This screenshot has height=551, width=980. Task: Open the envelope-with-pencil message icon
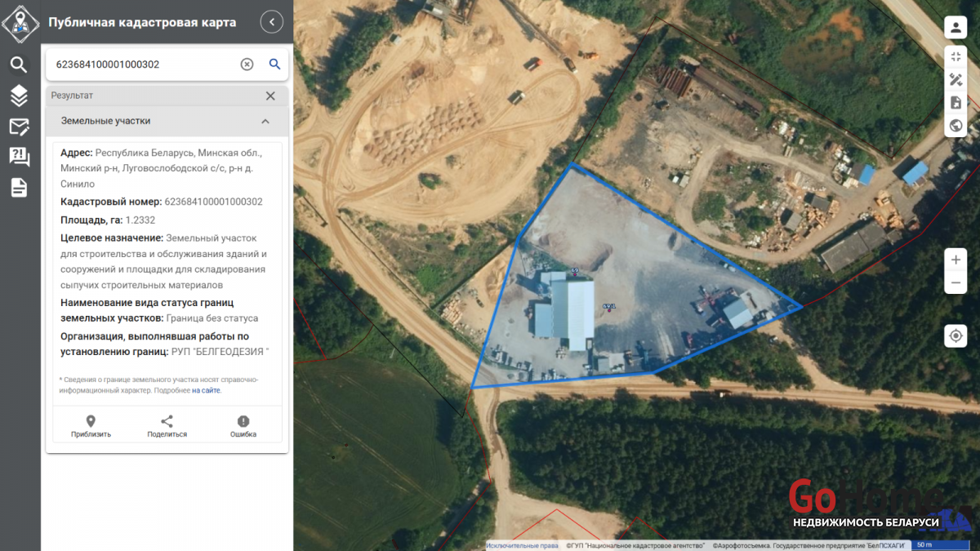[x=19, y=127]
